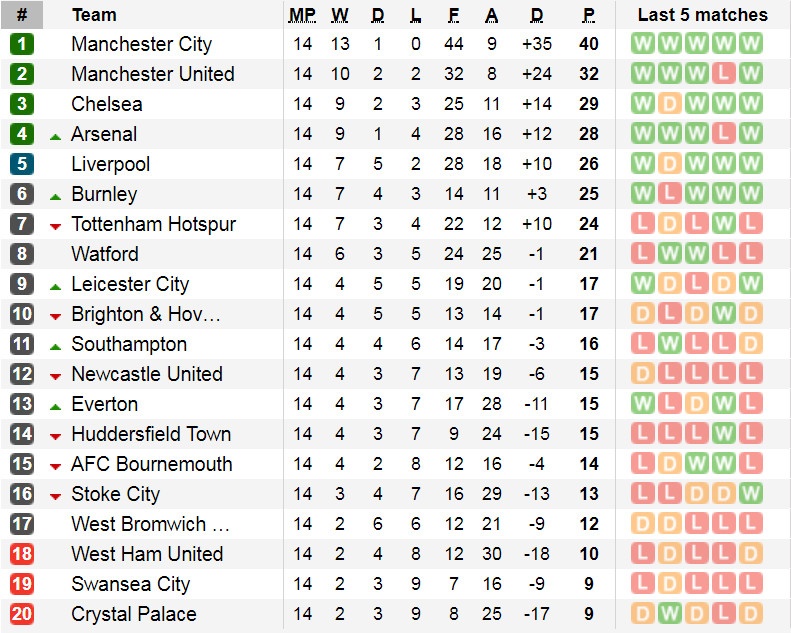Click the D result icon in Chelsea's row

click(x=669, y=104)
